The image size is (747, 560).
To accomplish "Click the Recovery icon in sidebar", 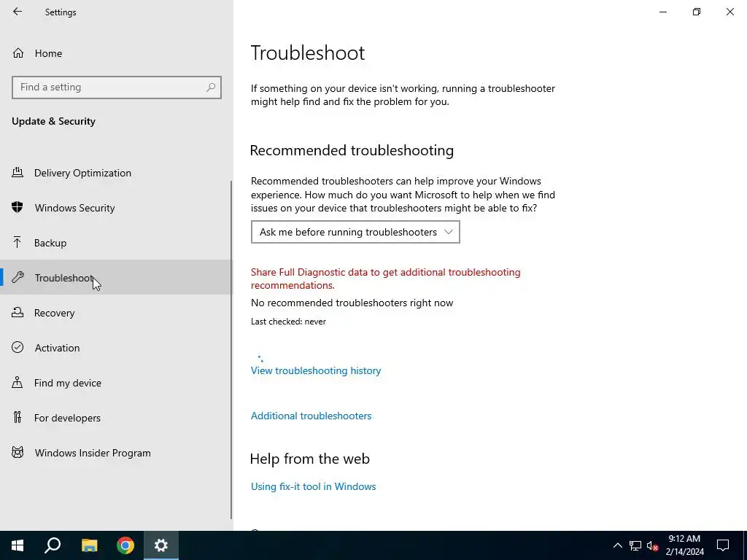I will pos(18,312).
